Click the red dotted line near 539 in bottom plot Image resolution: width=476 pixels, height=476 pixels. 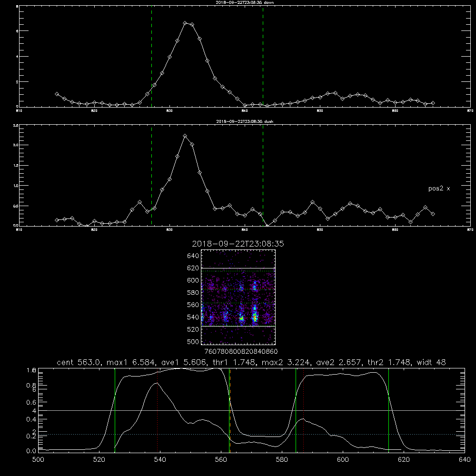pos(157,410)
